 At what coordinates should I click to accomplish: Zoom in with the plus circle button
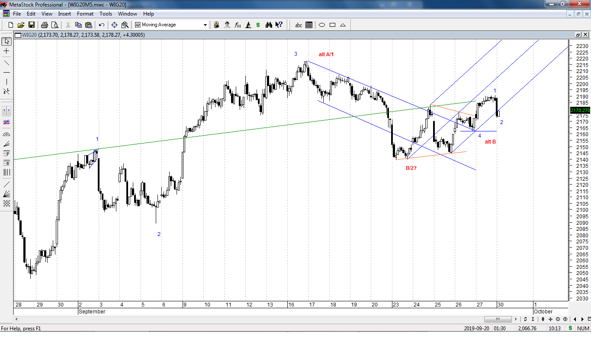(565, 319)
